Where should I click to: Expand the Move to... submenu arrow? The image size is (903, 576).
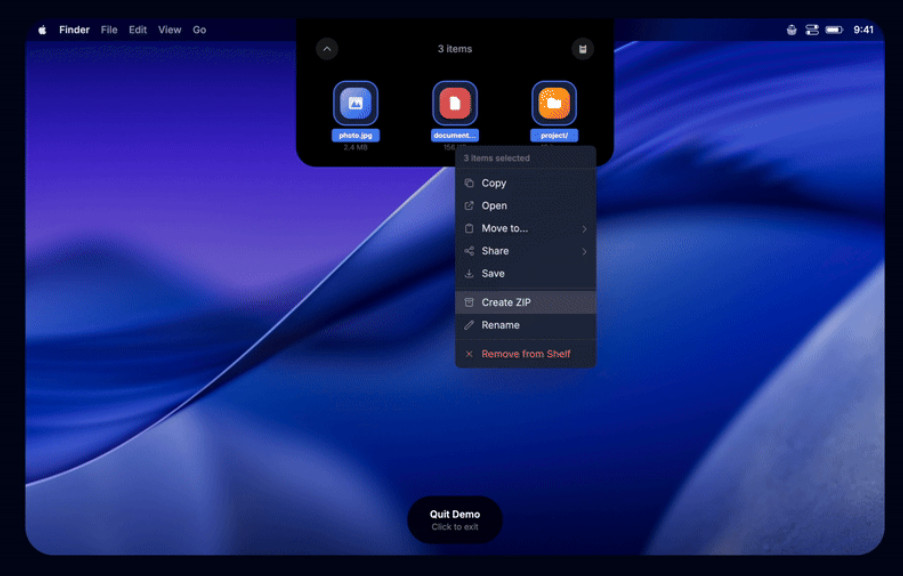coord(584,229)
